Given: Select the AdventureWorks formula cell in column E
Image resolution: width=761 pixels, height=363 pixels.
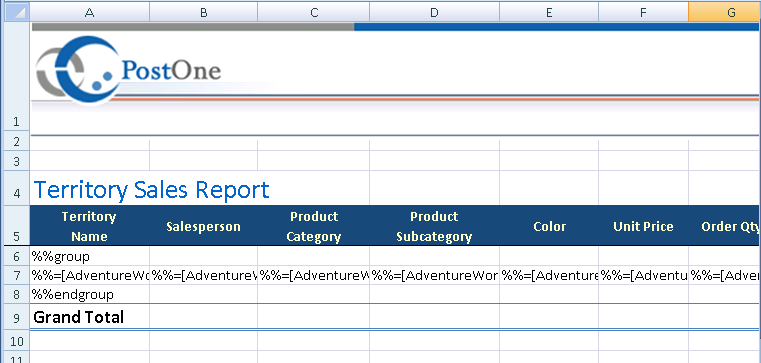Looking at the screenshot, I should (x=549, y=275).
